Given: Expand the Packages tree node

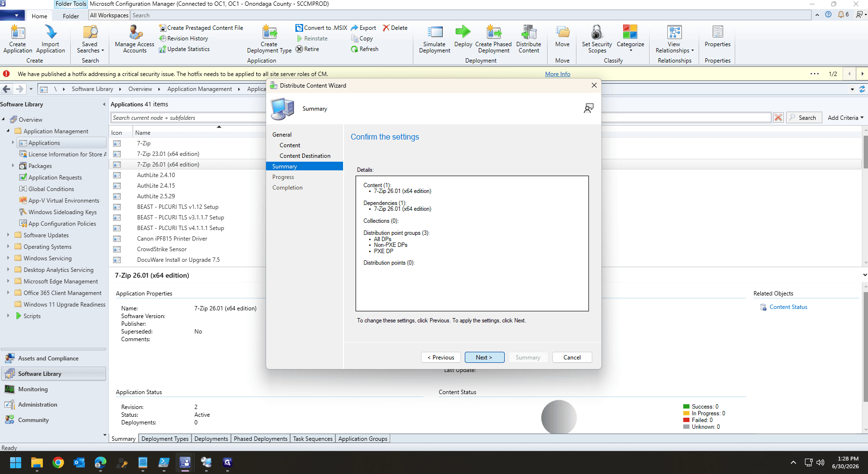Looking at the screenshot, I should (x=13, y=166).
